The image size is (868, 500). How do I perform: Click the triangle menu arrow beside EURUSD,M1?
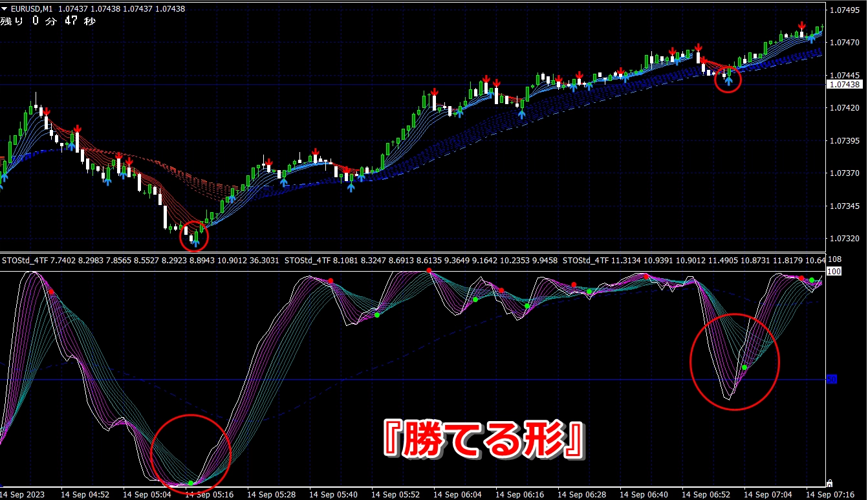click(x=5, y=9)
